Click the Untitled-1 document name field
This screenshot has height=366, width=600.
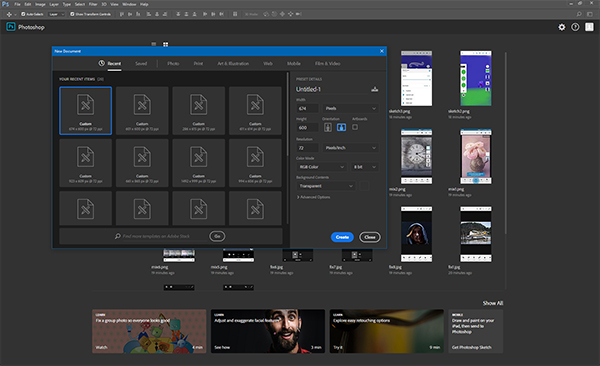pos(331,89)
